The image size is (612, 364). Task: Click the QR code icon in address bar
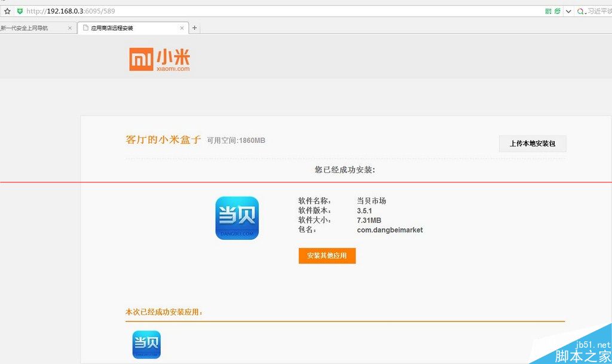549,11
